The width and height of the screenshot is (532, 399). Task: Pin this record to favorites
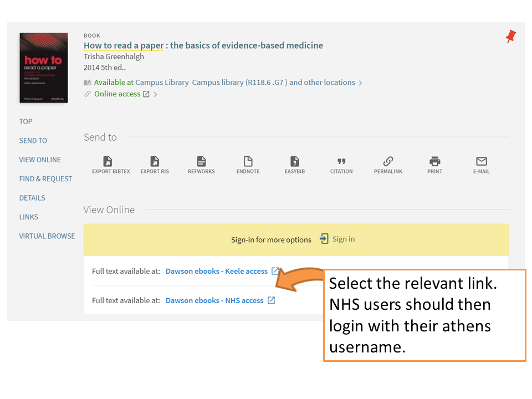point(510,36)
